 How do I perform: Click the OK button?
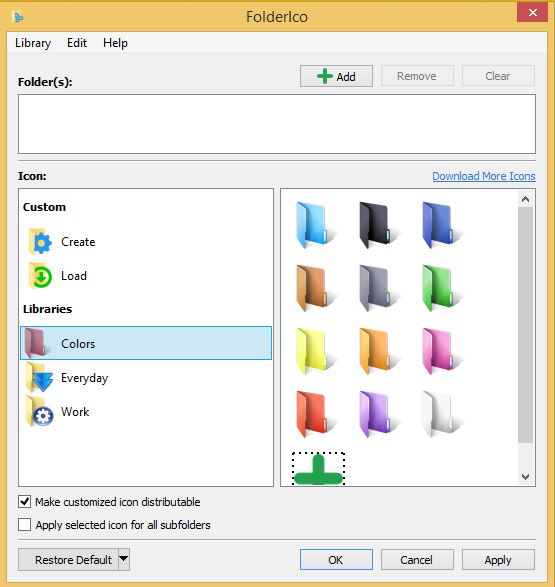click(x=336, y=560)
